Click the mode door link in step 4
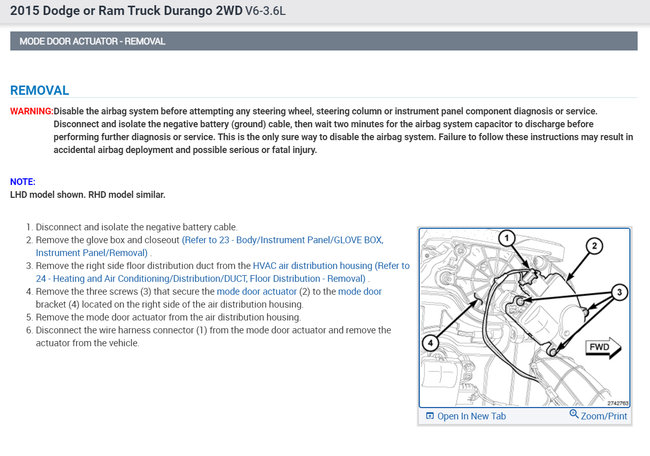Viewport: 650px width, 456px height. tap(359, 291)
